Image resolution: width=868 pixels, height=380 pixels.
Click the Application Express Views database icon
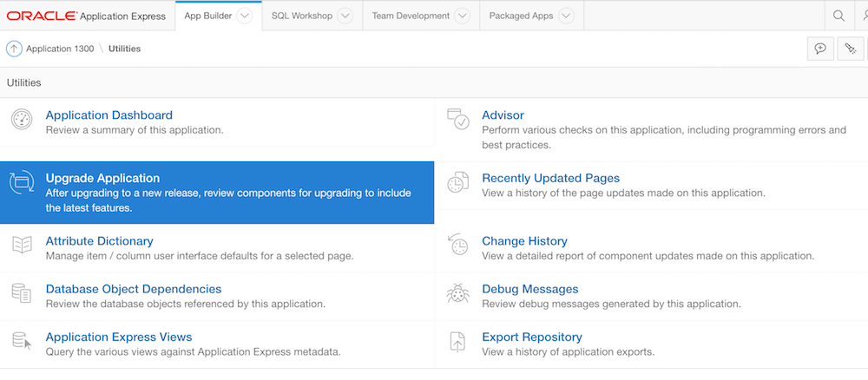point(22,341)
